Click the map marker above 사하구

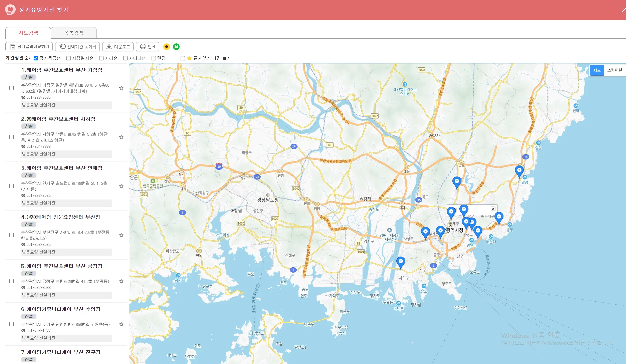tap(401, 262)
